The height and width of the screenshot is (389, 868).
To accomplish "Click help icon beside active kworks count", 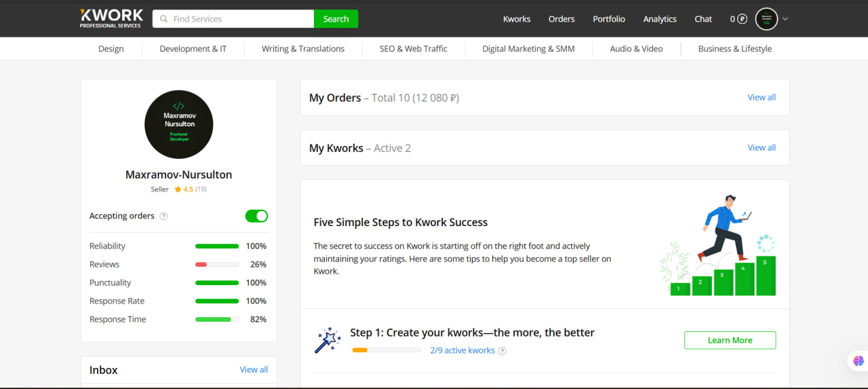I will tap(502, 351).
